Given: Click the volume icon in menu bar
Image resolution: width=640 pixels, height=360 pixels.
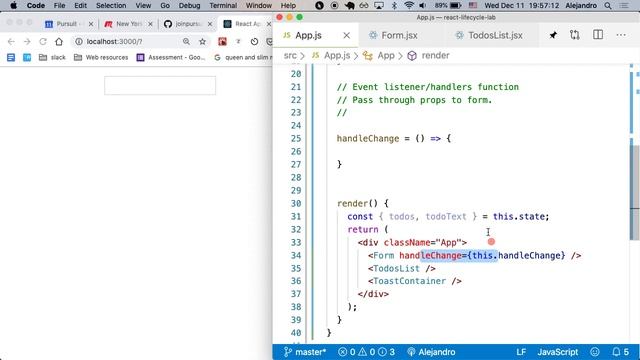Looking at the screenshot, I should pos(422,6).
